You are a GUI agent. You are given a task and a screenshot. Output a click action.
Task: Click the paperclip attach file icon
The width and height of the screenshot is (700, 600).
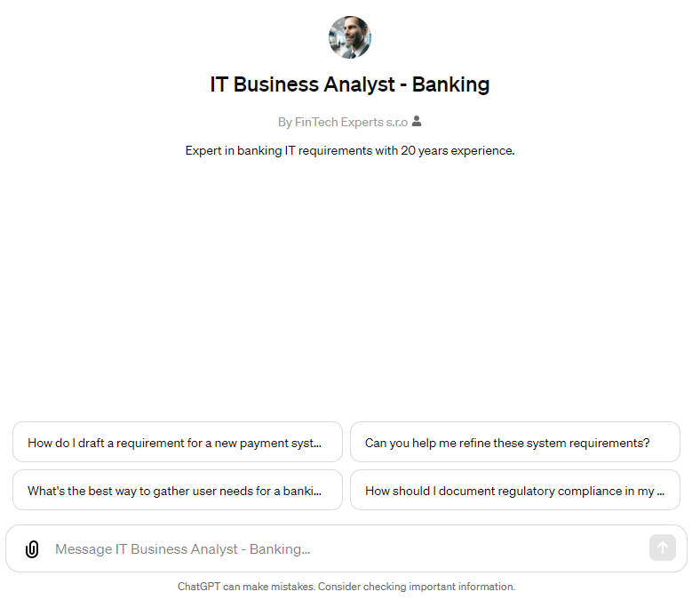(x=32, y=549)
